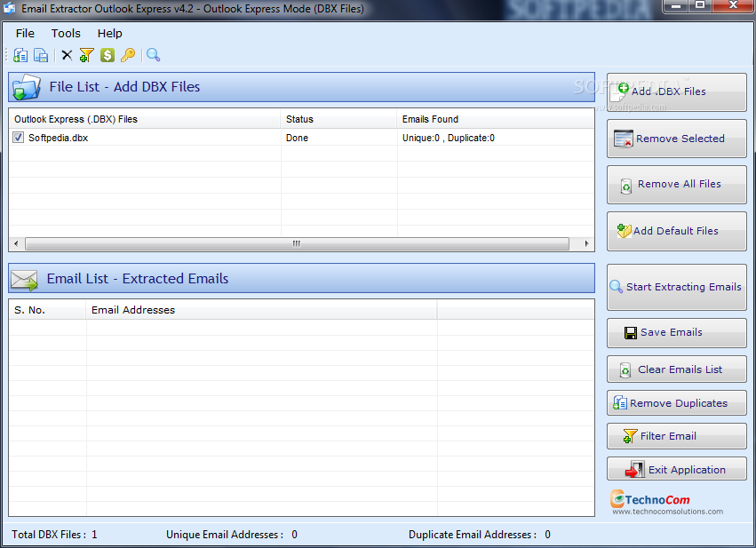Viewport: 756px width, 548px height.
Task: Click the Status column header
Action: coord(338,119)
